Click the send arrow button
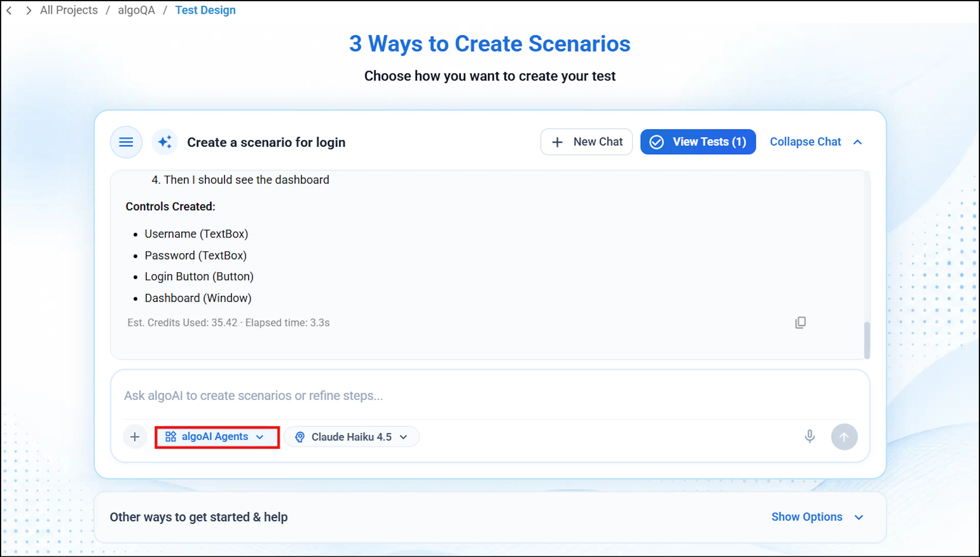 coord(844,437)
